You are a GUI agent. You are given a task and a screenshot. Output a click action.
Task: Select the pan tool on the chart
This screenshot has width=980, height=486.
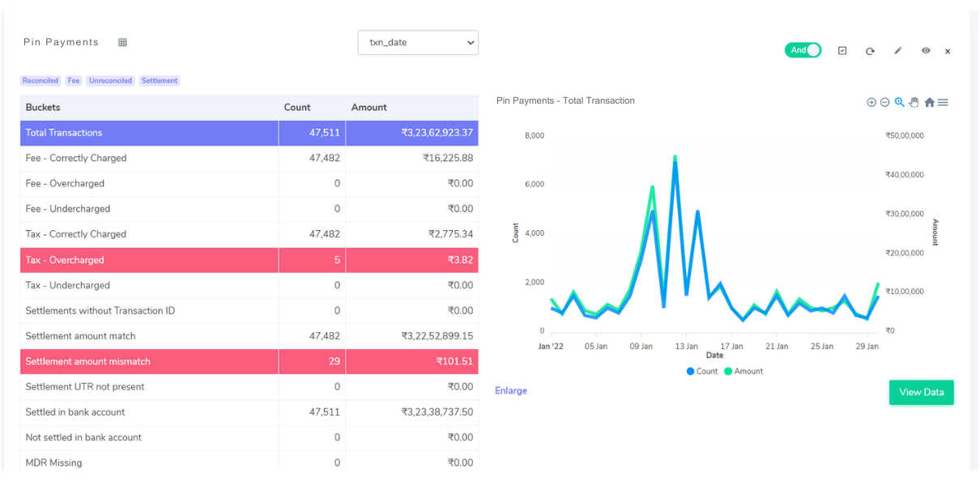(914, 103)
